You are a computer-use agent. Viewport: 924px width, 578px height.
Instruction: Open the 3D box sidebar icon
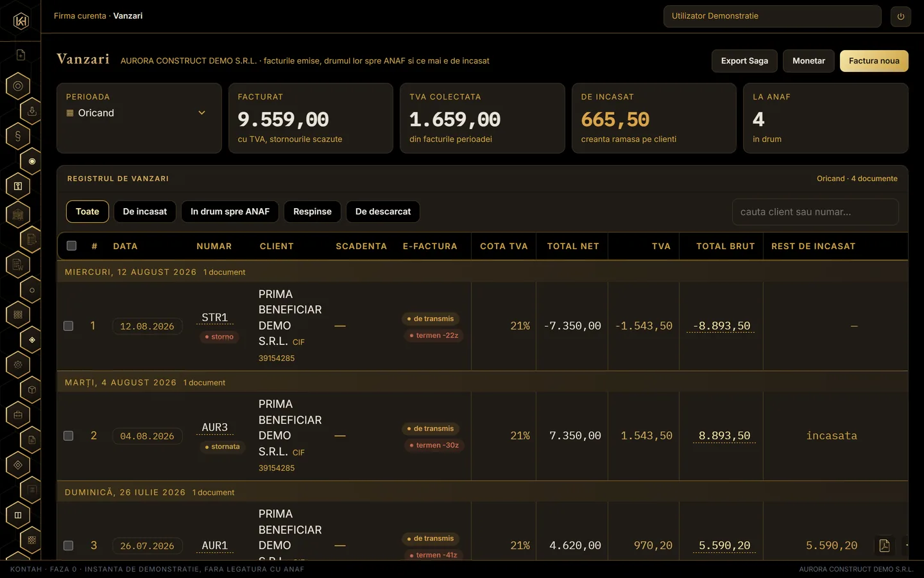tap(31, 390)
